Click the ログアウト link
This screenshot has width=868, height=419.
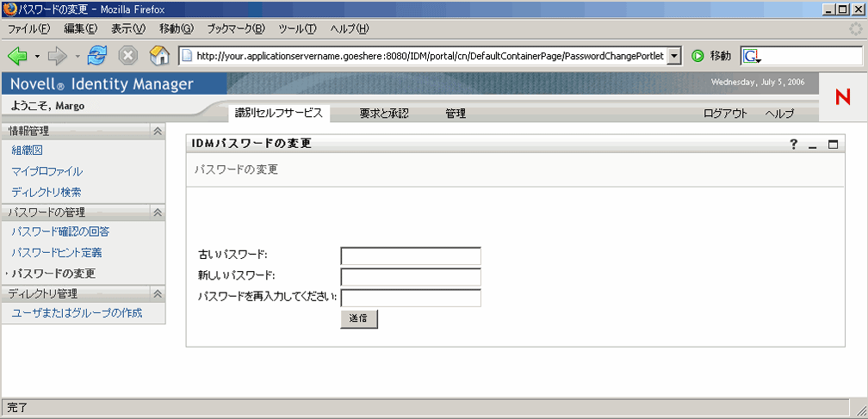(x=725, y=114)
